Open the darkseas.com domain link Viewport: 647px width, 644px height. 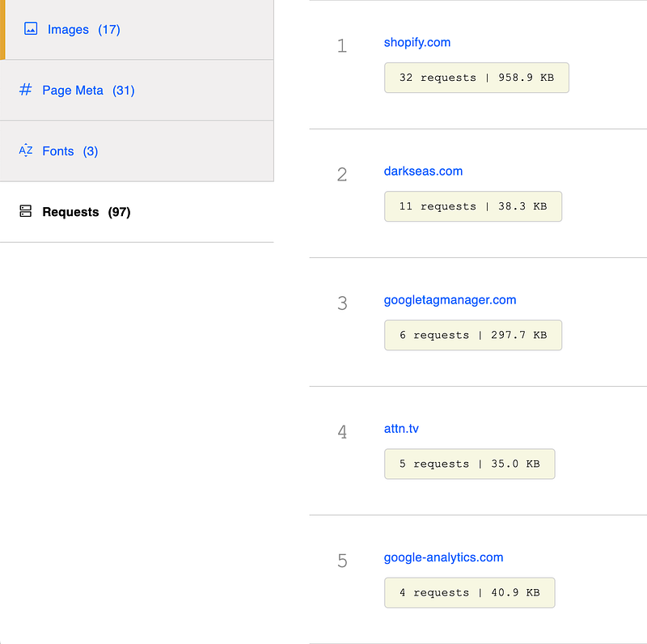coord(423,171)
